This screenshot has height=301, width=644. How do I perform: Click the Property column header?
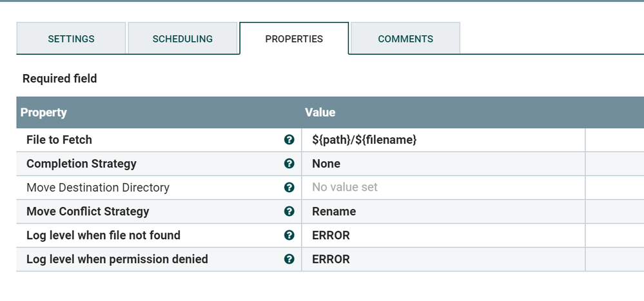(44, 112)
